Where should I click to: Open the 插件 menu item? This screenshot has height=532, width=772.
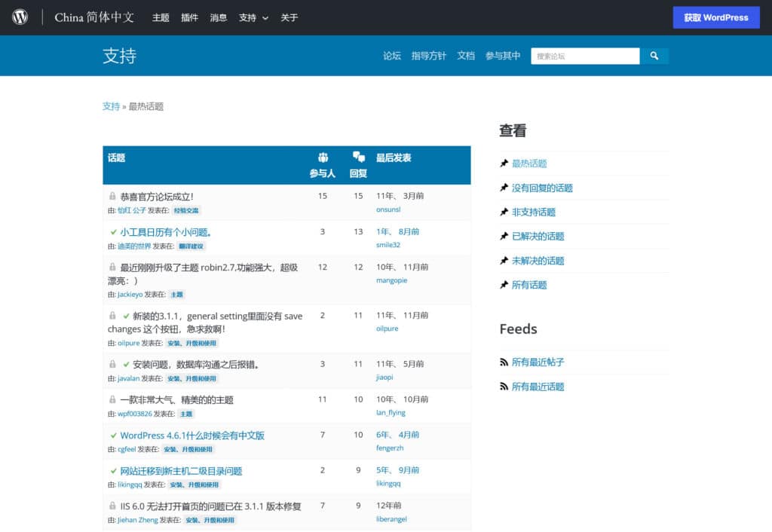[x=189, y=17]
